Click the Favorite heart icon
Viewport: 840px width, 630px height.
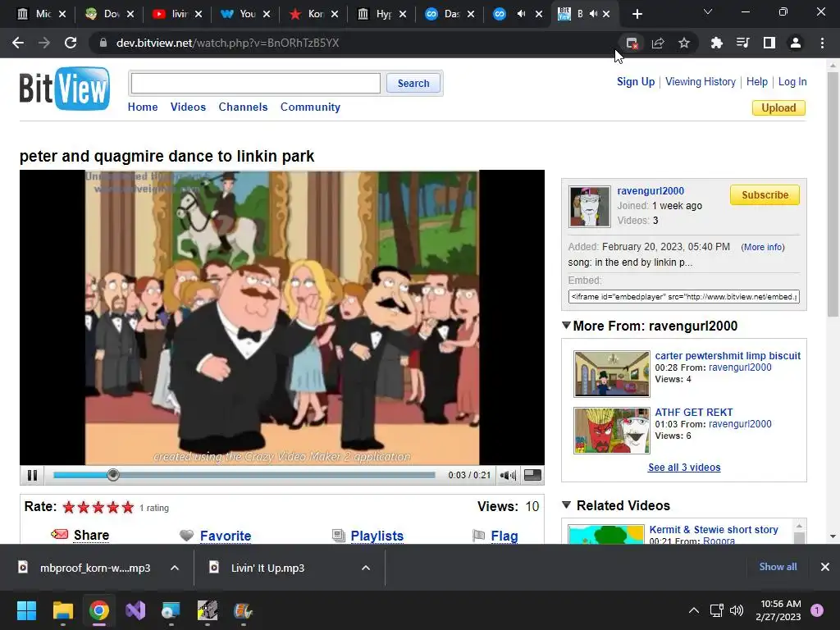pyautogui.click(x=186, y=535)
